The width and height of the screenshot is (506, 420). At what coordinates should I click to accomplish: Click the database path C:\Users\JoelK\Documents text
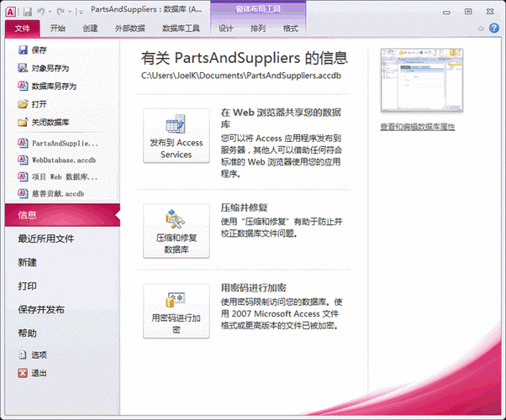coord(241,76)
